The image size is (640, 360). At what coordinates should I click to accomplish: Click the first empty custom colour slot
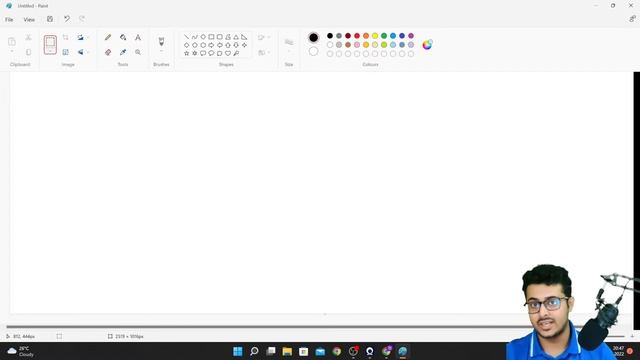click(330, 54)
